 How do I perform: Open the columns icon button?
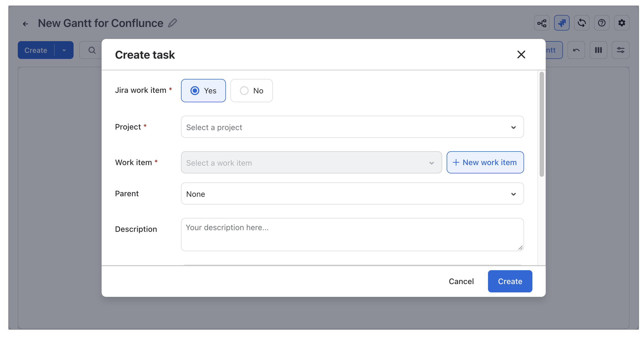598,50
